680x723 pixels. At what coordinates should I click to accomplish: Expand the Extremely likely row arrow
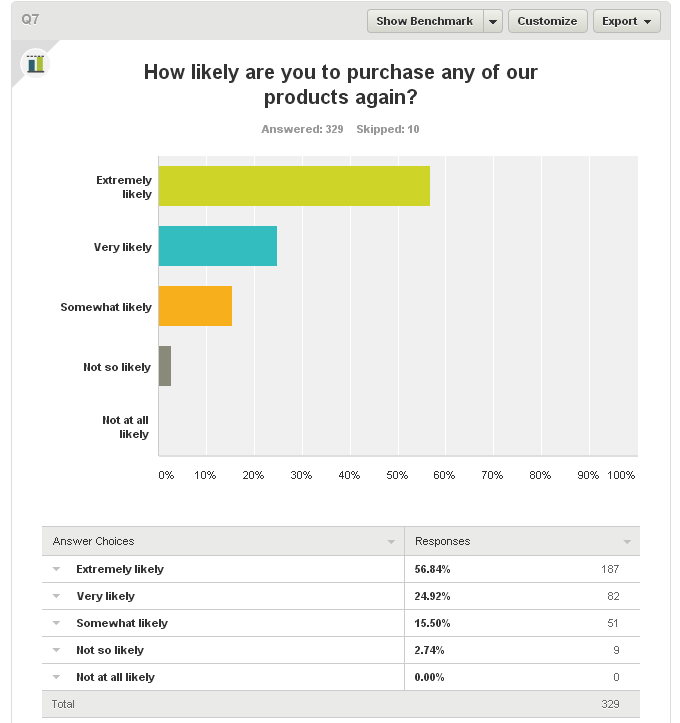click(56, 569)
